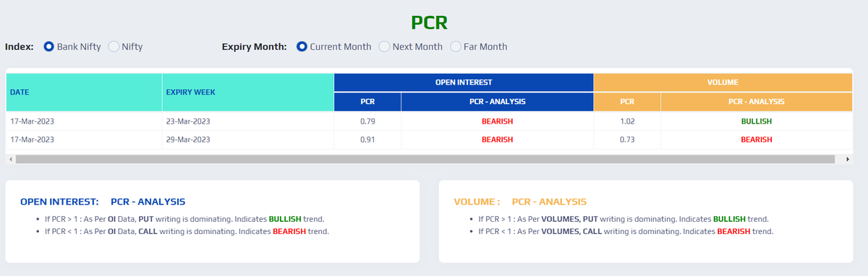Click volume PCR value 0.73

[627, 139]
